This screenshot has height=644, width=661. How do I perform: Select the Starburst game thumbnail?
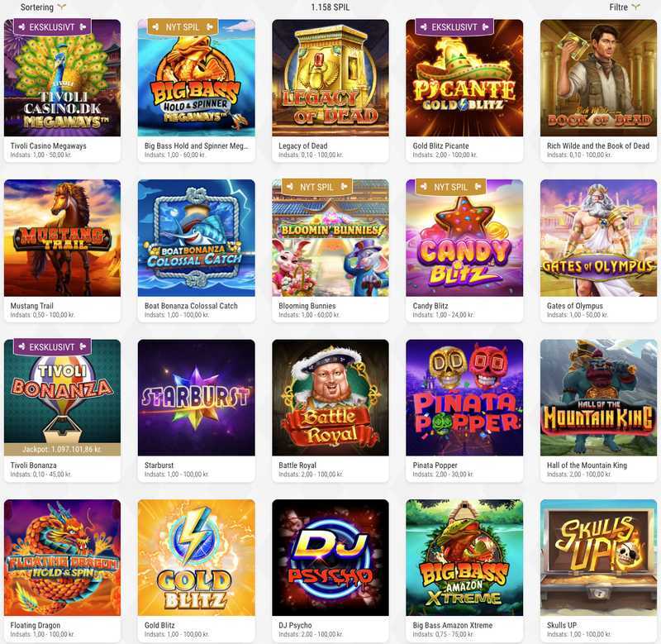coord(197,398)
